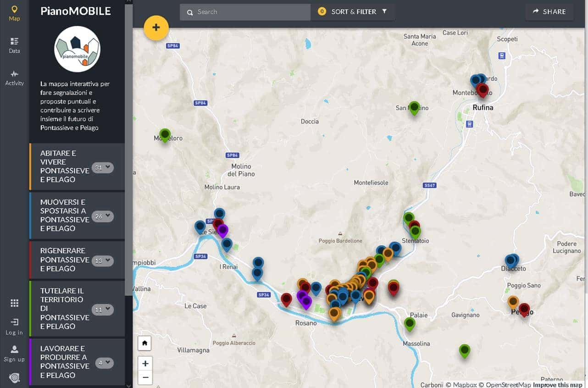This screenshot has height=388, width=588.
Task: Expand Abitare e Vivere category count
Action: 103,168
